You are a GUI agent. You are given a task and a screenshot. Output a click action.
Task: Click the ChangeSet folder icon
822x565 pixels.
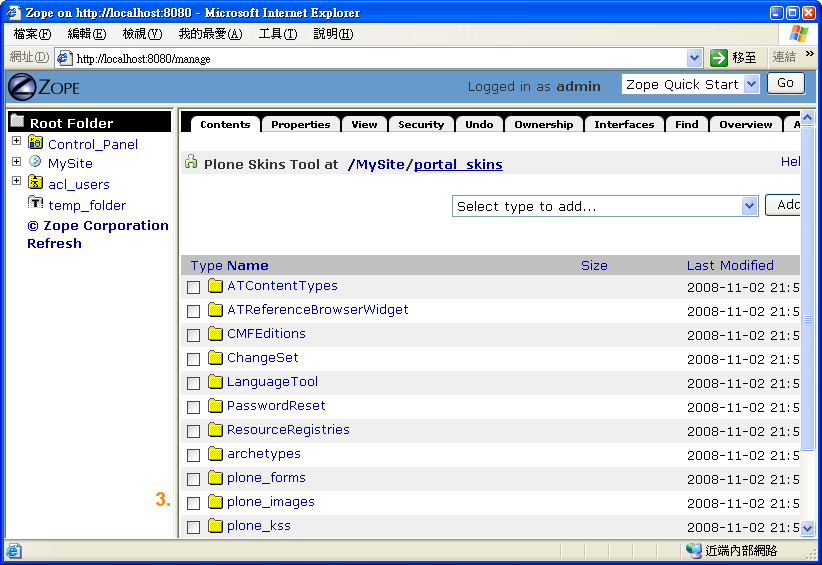(x=215, y=357)
